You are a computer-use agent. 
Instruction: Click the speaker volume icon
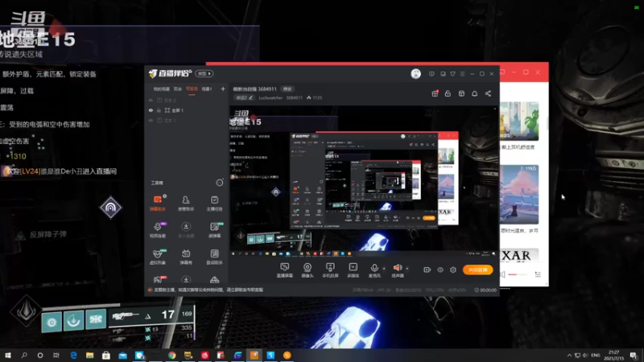tap(397, 269)
